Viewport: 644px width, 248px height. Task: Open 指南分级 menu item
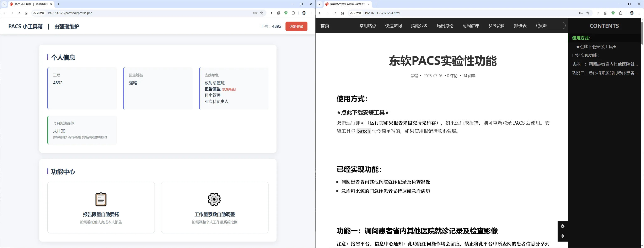(419, 26)
